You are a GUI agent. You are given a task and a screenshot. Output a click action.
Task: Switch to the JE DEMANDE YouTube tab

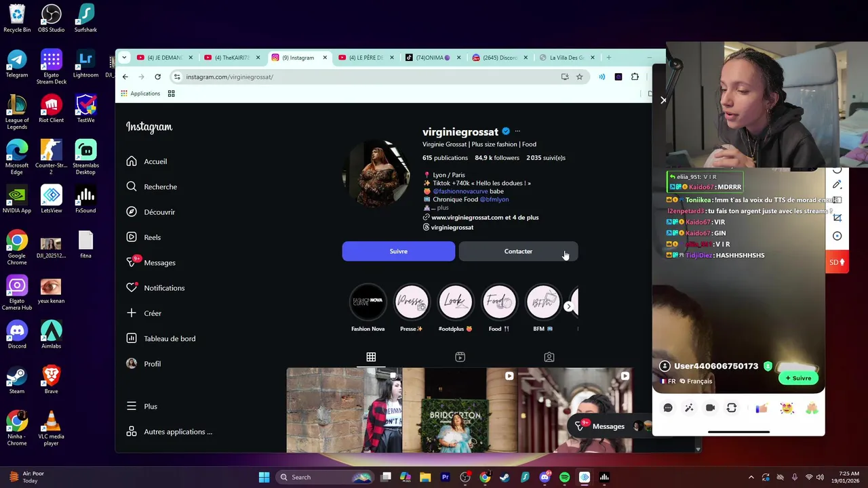point(165,58)
